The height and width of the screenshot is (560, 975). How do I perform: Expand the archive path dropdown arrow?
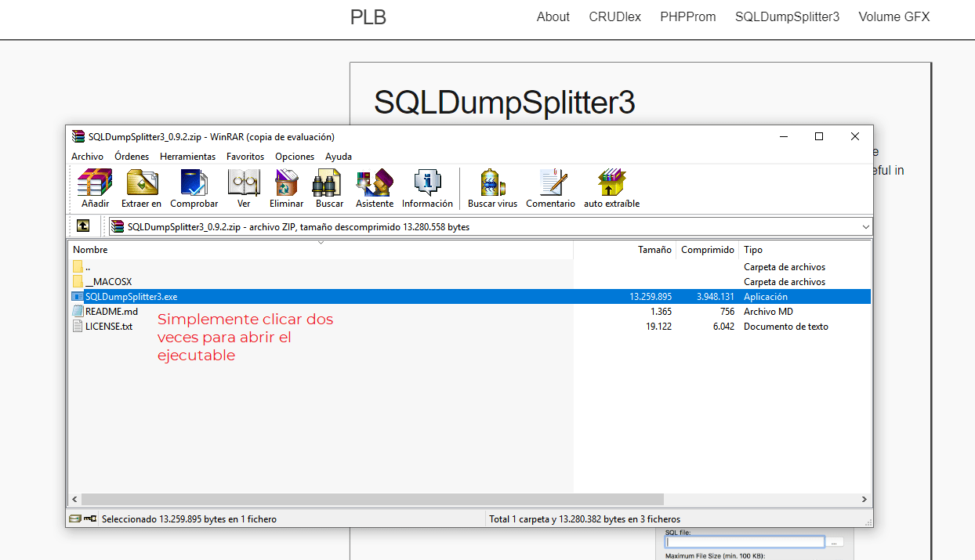pyautogui.click(x=865, y=226)
